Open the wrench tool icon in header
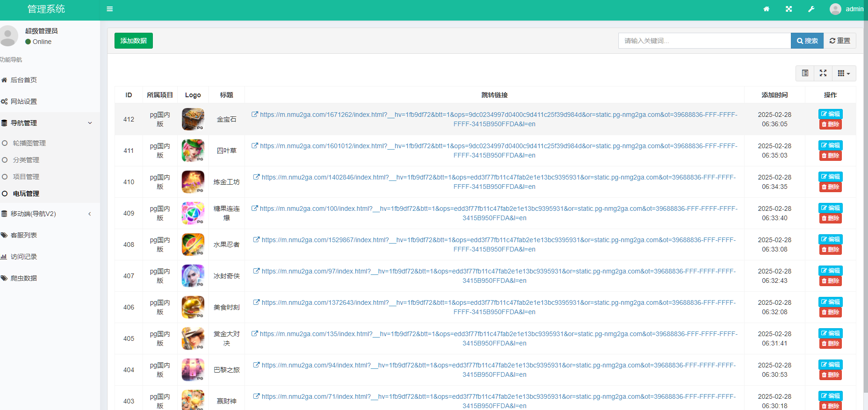The height and width of the screenshot is (410, 868). pyautogui.click(x=811, y=9)
